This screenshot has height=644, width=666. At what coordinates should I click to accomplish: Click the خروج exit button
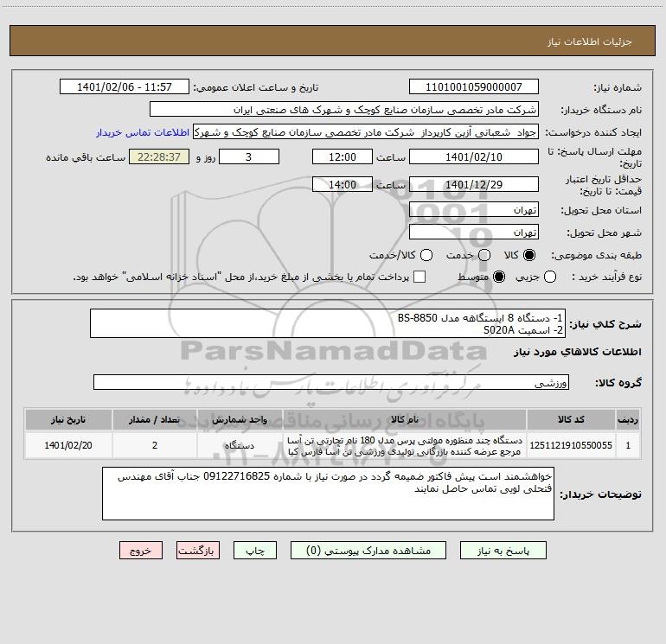[141, 551]
